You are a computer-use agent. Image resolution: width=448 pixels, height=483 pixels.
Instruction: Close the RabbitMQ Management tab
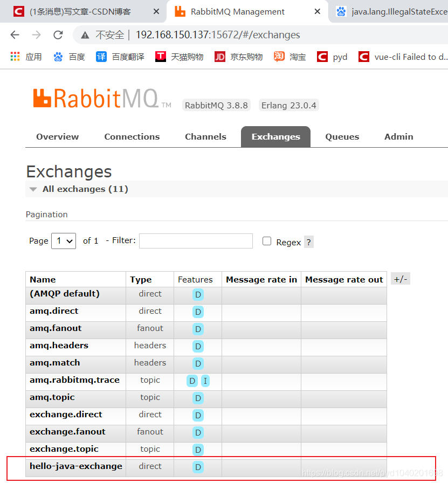tap(318, 12)
